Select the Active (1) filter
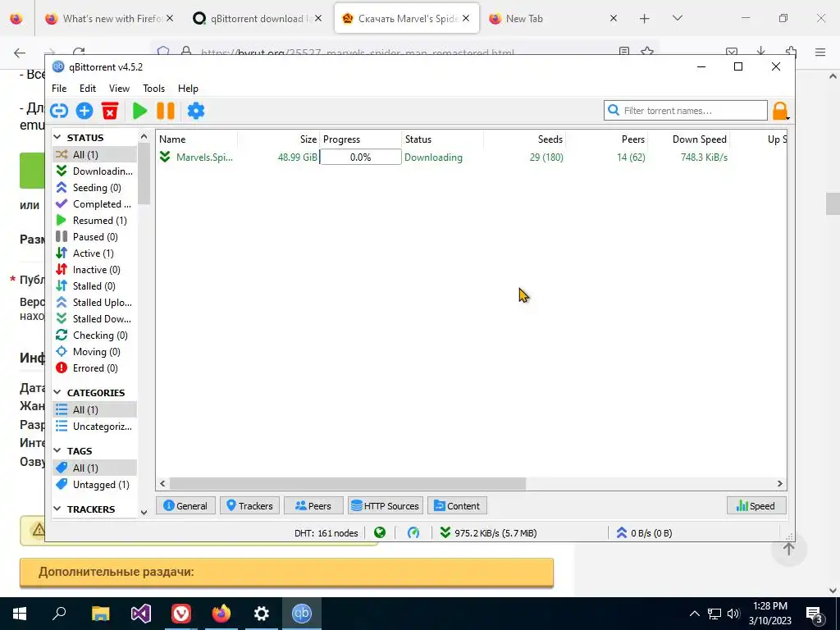The height and width of the screenshot is (630, 840). (x=95, y=253)
